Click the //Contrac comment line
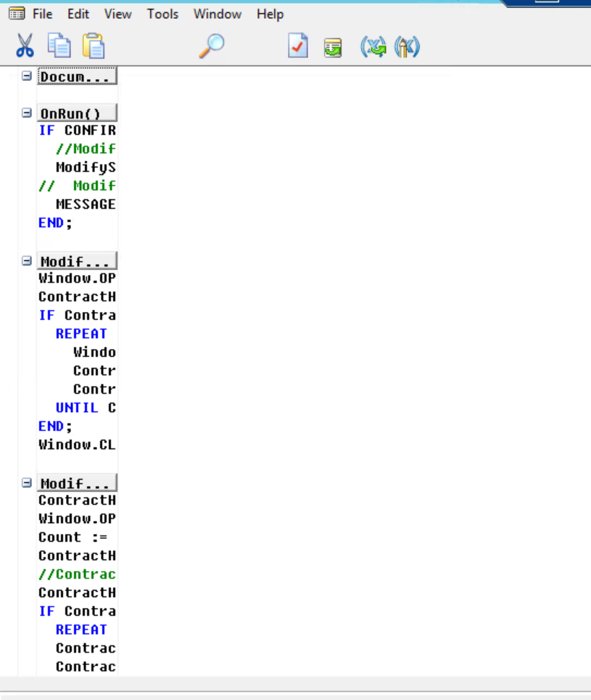The image size is (591, 700). (x=77, y=574)
